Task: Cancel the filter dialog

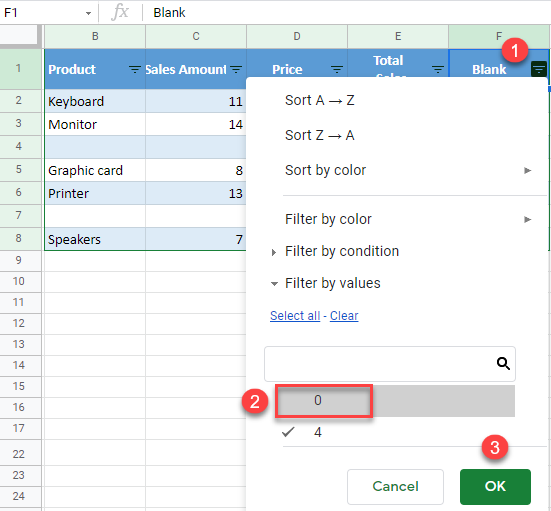Action: [395, 486]
